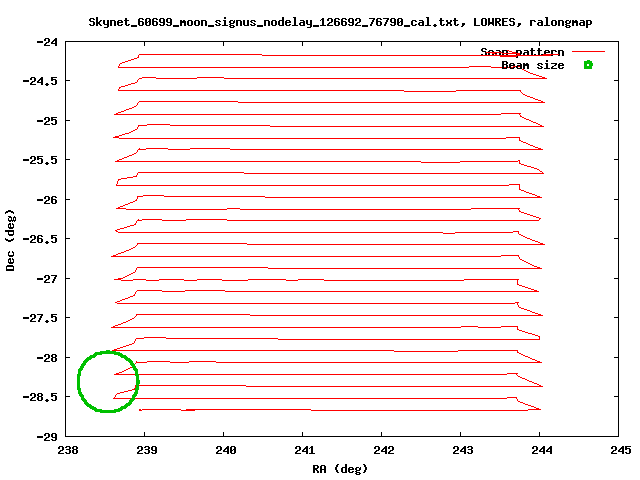Screen dimensions: 640x480
Task: Click the 244 x-axis tick label
Action: coord(542,450)
